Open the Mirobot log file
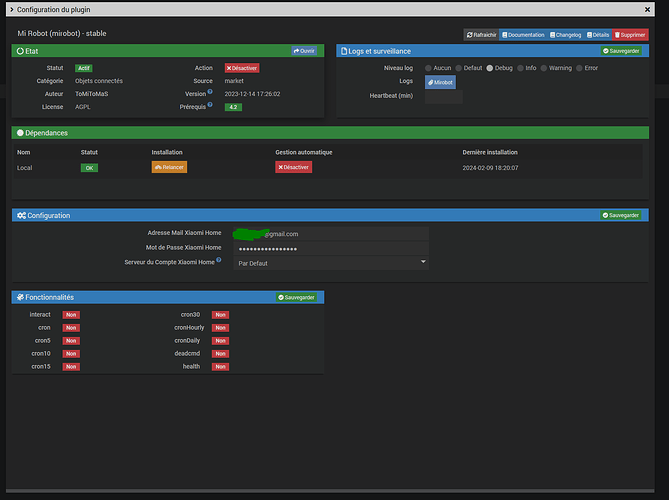Image resolution: width=669 pixels, height=500 pixels. (440, 82)
